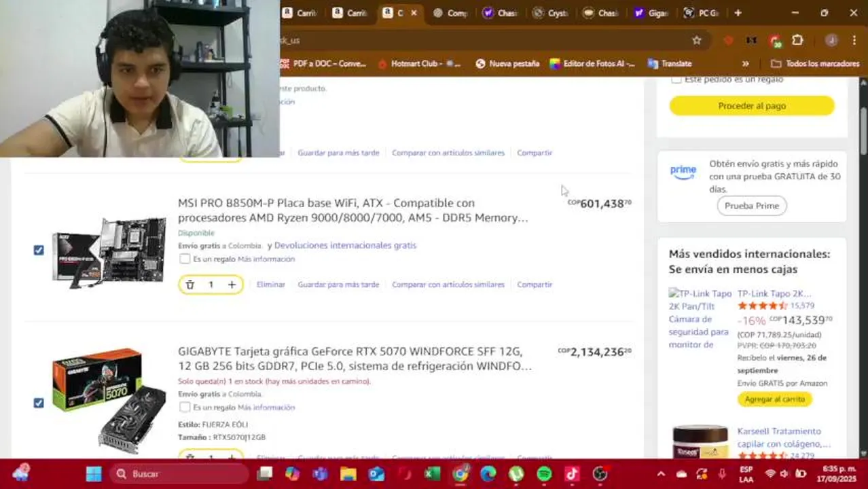Open Windows Start menu

point(94,473)
